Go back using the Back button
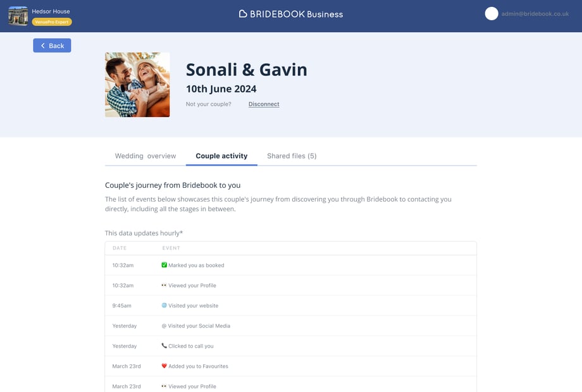Image resolution: width=582 pixels, height=392 pixels. 52,46
